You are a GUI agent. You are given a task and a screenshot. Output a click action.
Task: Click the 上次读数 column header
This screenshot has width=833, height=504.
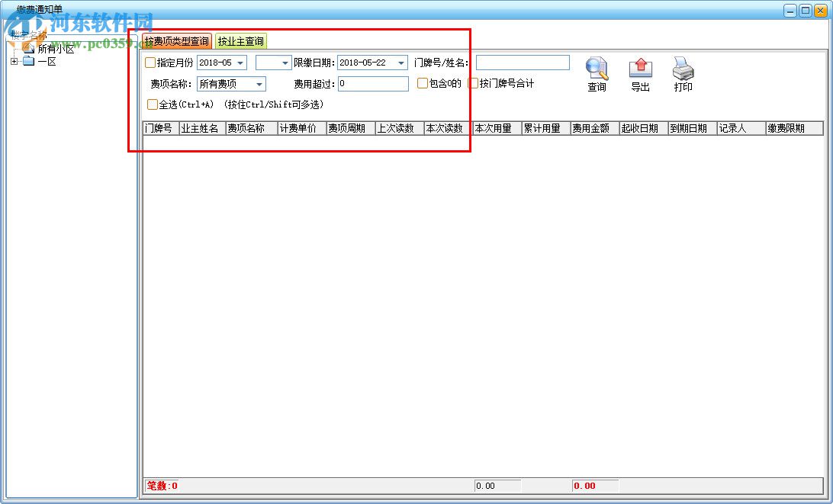point(400,128)
